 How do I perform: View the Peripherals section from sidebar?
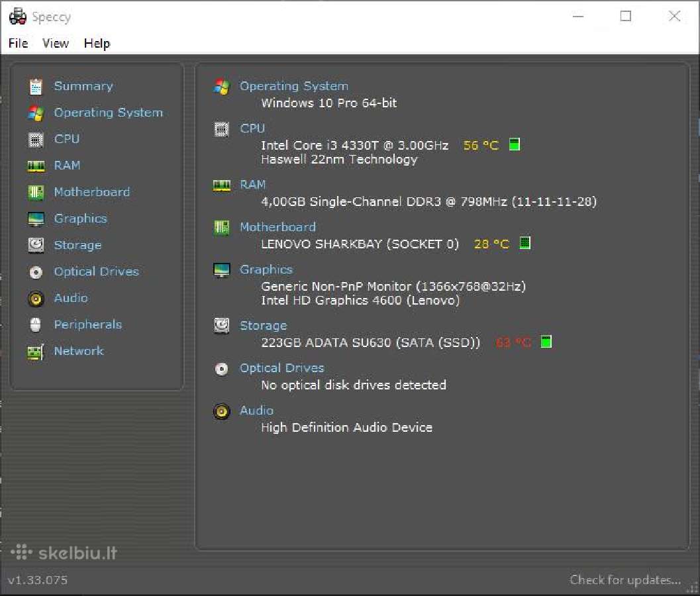pyautogui.click(x=88, y=324)
